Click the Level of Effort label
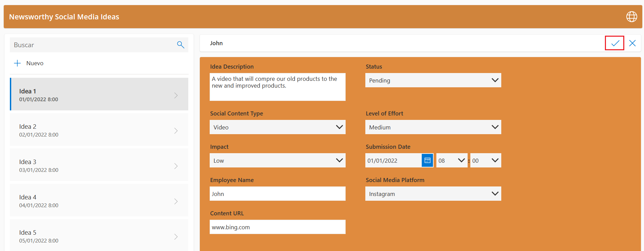The height and width of the screenshot is (251, 644). pyautogui.click(x=384, y=113)
